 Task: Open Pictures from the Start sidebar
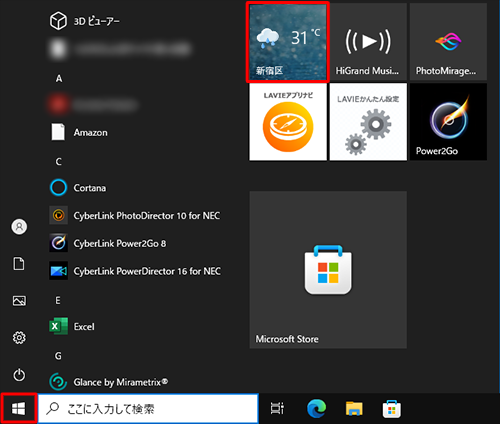pos(19,301)
